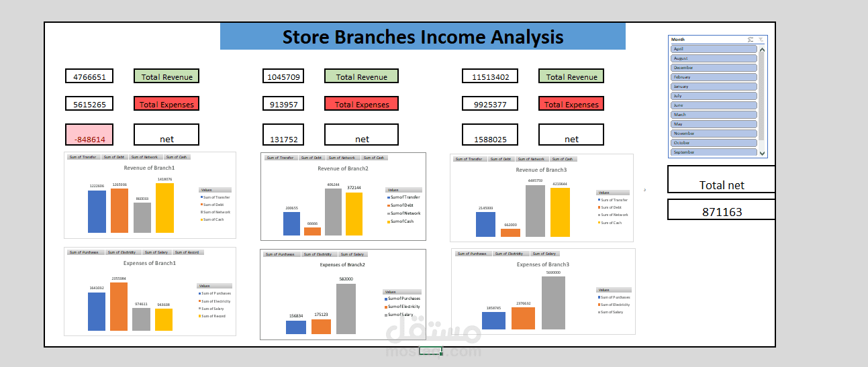The image size is (868, 367).
Task: Select cell with value 131752
Action: click(x=283, y=135)
